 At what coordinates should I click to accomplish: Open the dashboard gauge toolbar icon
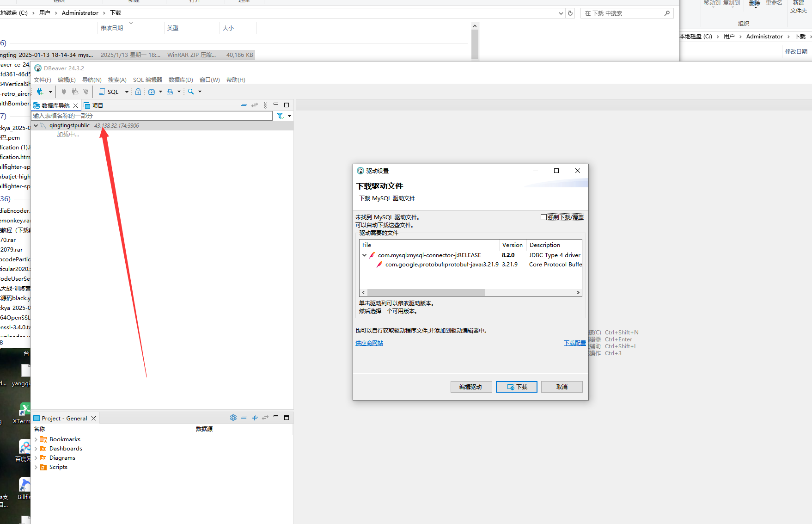(x=152, y=92)
